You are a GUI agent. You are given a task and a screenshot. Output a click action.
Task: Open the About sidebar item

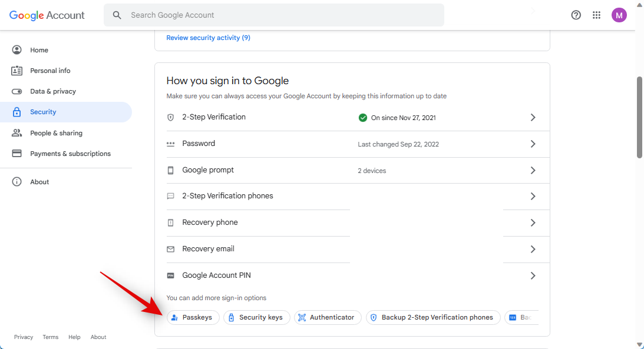pos(66,182)
